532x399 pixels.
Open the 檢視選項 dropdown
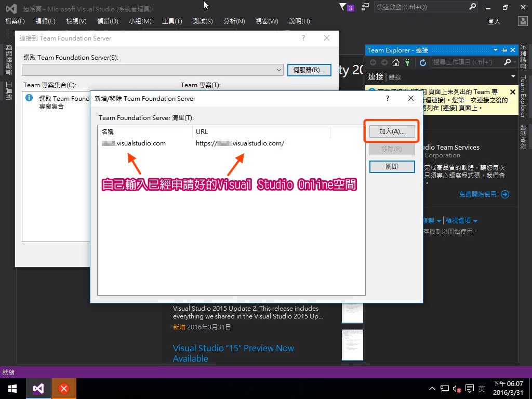[x=461, y=221]
